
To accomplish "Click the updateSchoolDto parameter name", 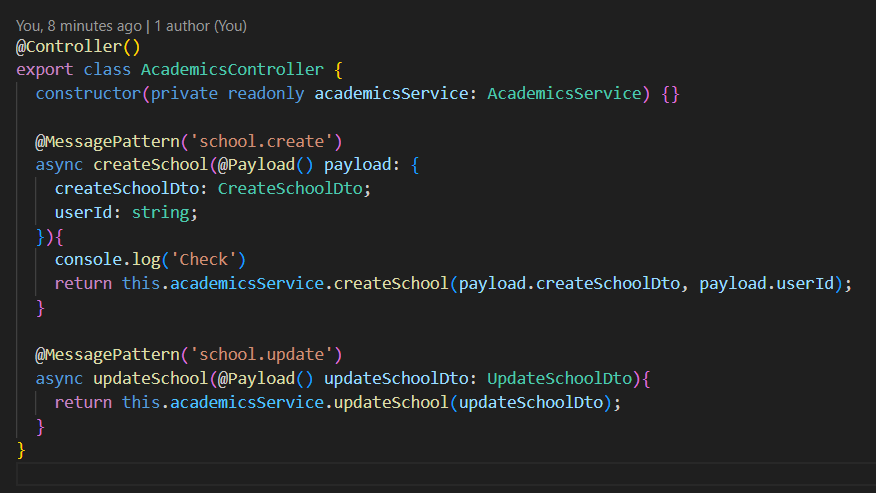I will [x=396, y=378].
